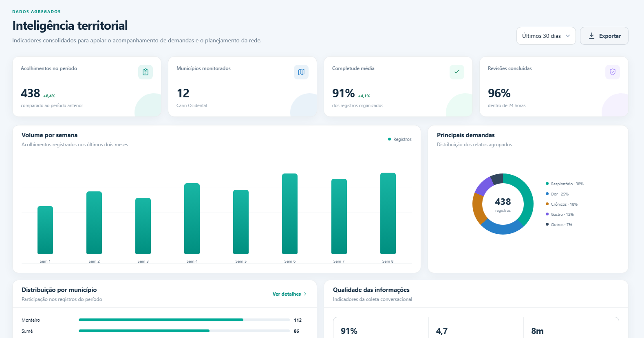Image resolution: width=644 pixels, height=338 pixels.
Task: Click the Dor · 25% legend entry
Action: coord(557,194)
